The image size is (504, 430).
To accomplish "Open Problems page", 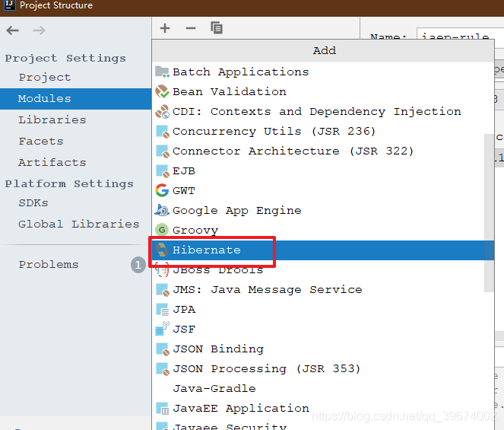I will click(x=75, y=265).
